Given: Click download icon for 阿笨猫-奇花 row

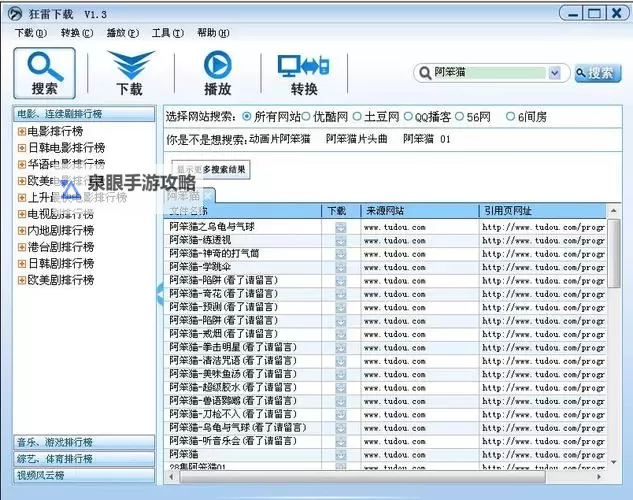Looking at the screenshot, I should pos(341,294).
